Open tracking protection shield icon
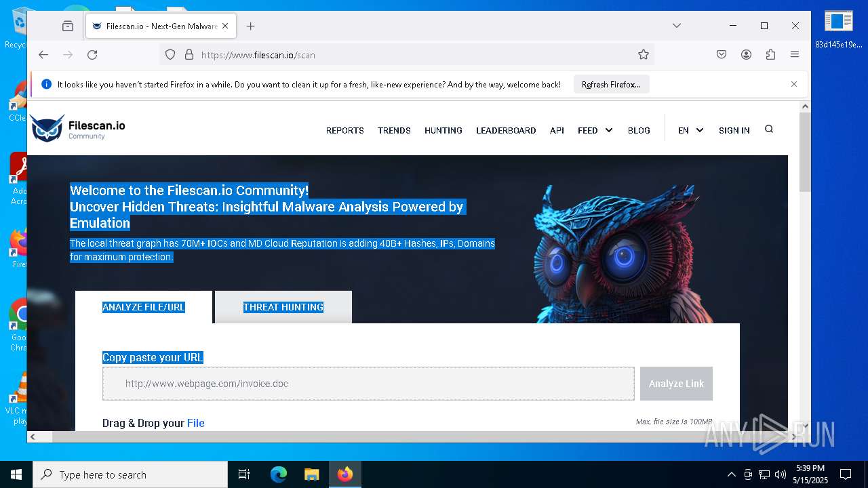Viewport: 868px width, 488px height. pyautogui.click(x=170, y=55)
